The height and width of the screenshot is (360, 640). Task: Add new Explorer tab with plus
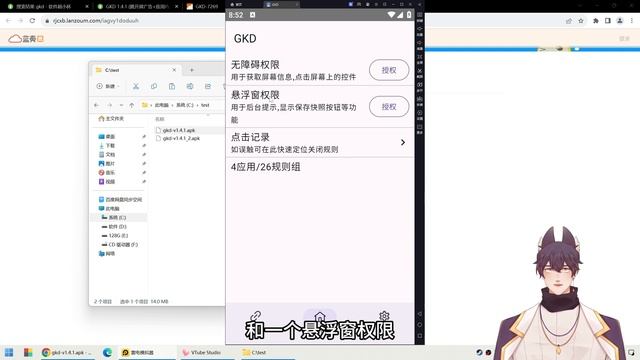pos(192,70)
